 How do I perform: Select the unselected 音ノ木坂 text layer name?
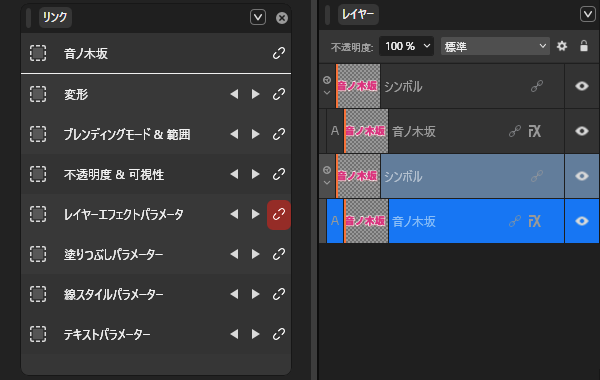(414, 131)
